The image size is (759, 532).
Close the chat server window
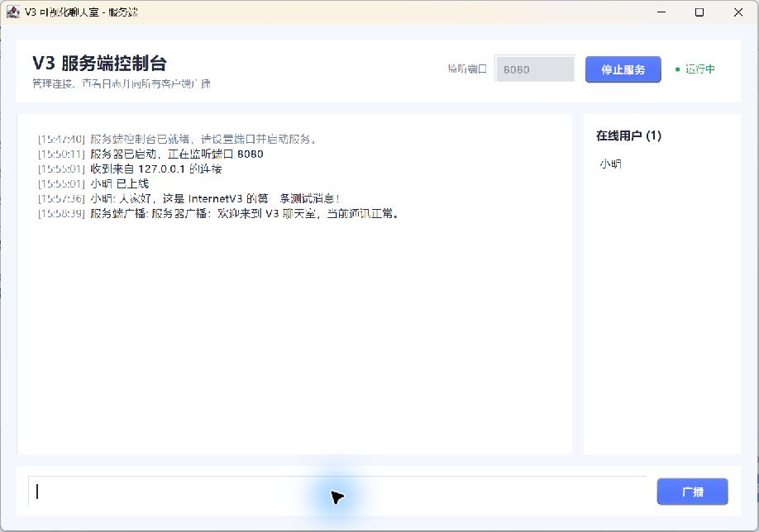tap(738, 12)
